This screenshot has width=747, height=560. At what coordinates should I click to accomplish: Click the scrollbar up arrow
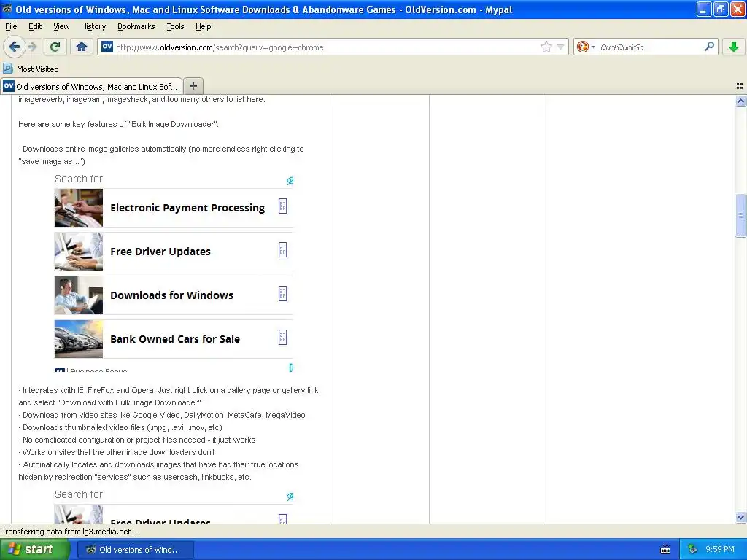pyautogui.click(x=740, y=101)
